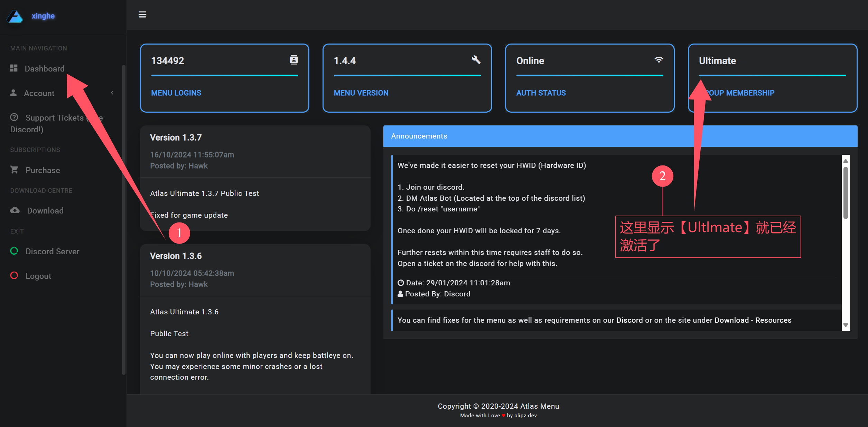868x427 pixels.
Task: Click the announcements scrollbar thumb
Action: click(845, 192)
